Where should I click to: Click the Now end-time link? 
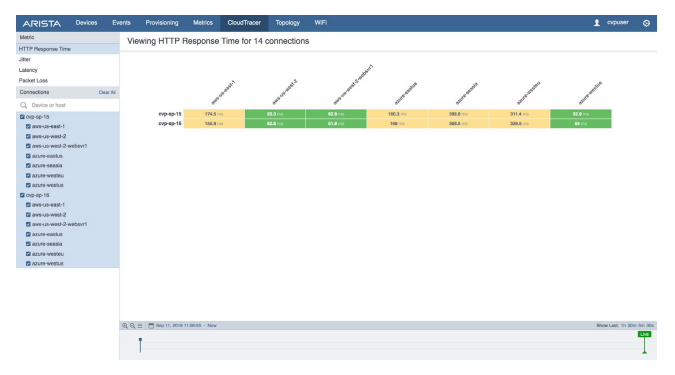pyautogui.click(x=212, y=326)
